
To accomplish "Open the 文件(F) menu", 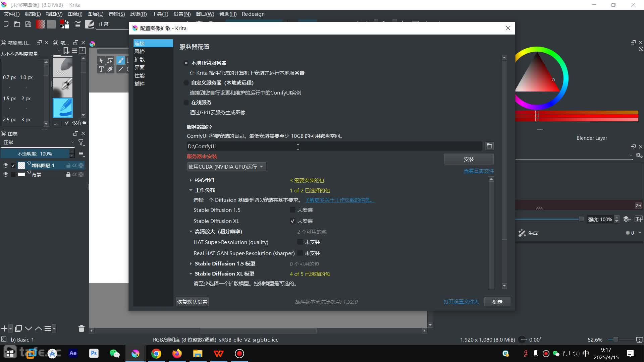I will tap(11, 14).
